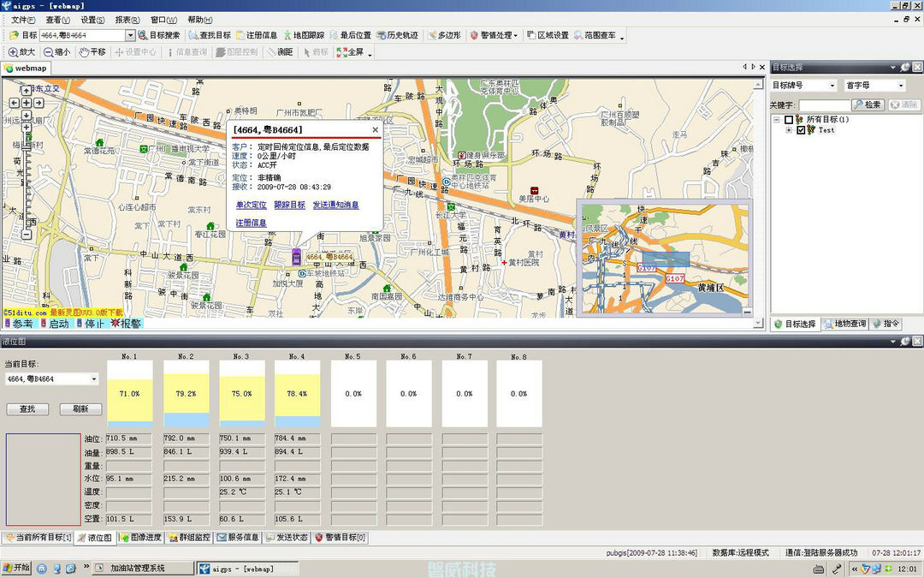
Task: Switch to the 图像进度 tab
Action: (x=140, y=537)
